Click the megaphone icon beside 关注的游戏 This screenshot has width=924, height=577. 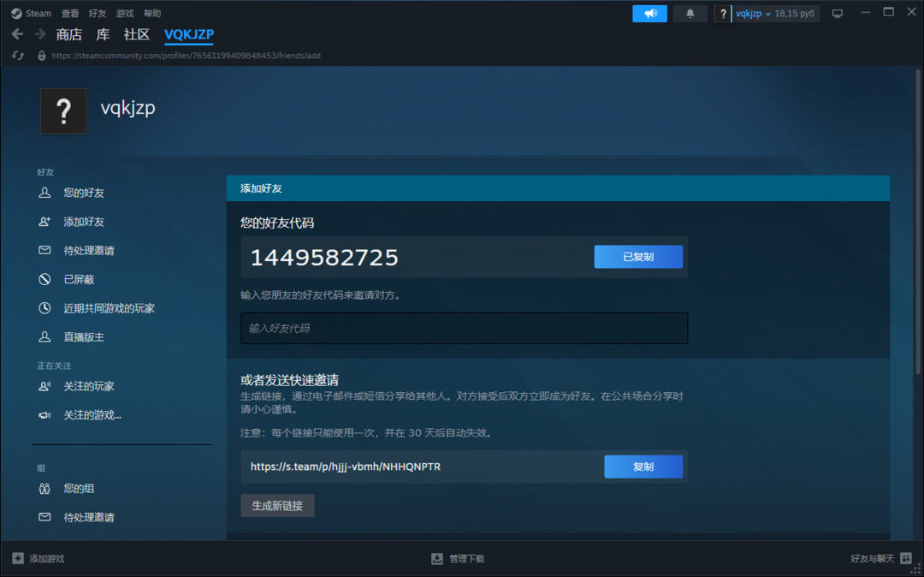coord(44,415)
